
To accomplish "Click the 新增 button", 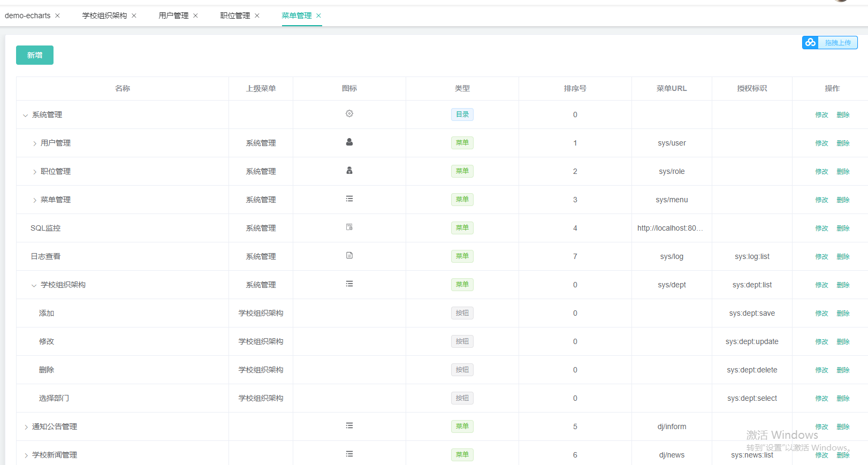I will [35, 55].
